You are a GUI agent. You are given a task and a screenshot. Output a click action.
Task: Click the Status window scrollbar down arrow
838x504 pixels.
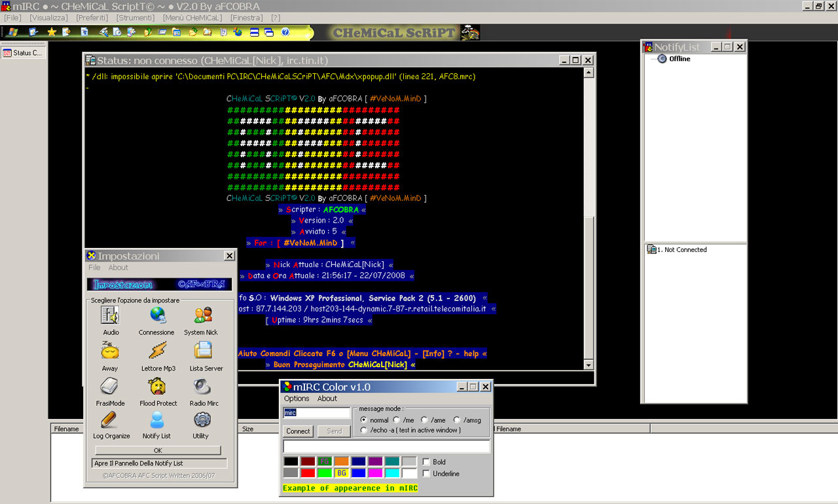tap(588, 365)
